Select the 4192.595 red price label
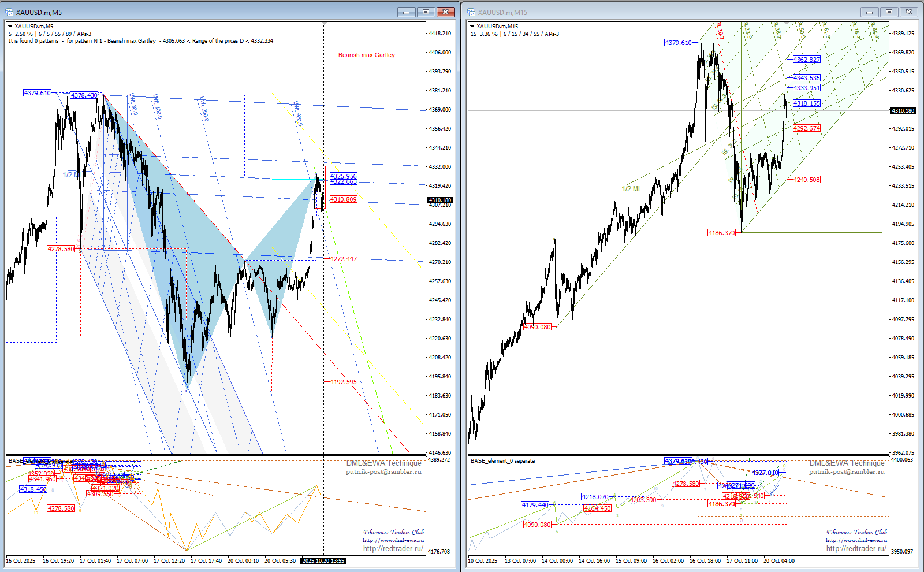The image size is (924, 572). (x=343, y=382)
